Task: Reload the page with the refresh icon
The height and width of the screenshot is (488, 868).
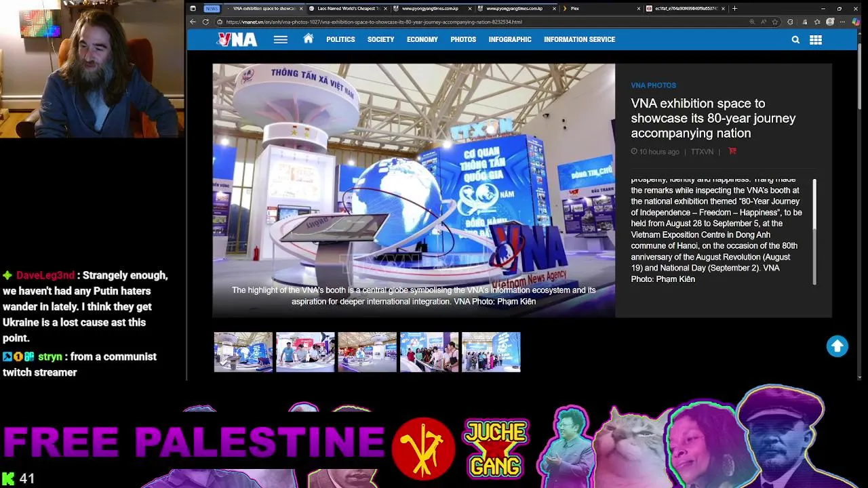Action: (x=205, y=22)
